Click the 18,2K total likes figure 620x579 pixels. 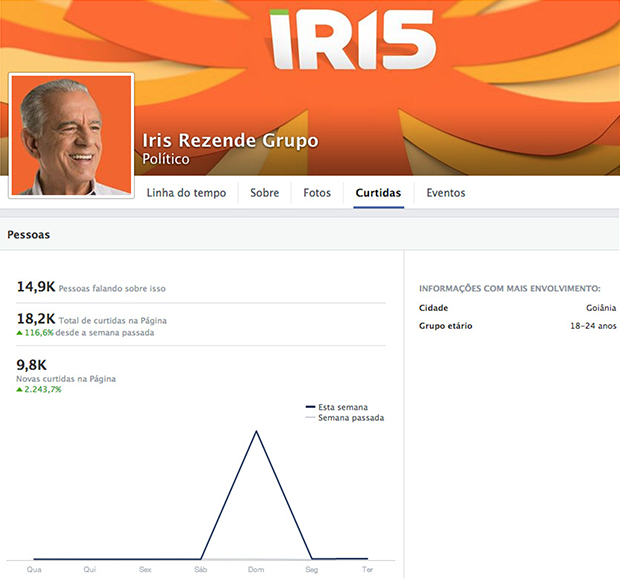coord(36,318)
